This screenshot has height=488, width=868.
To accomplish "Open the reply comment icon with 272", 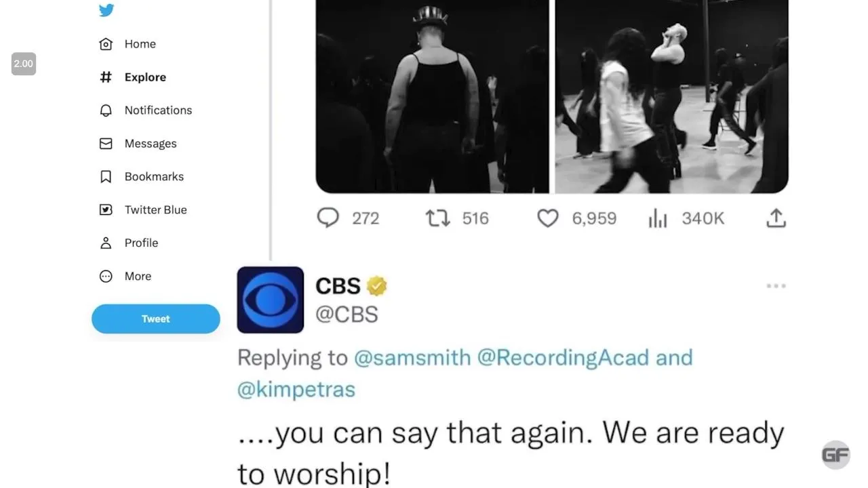I will coord(328,218).
